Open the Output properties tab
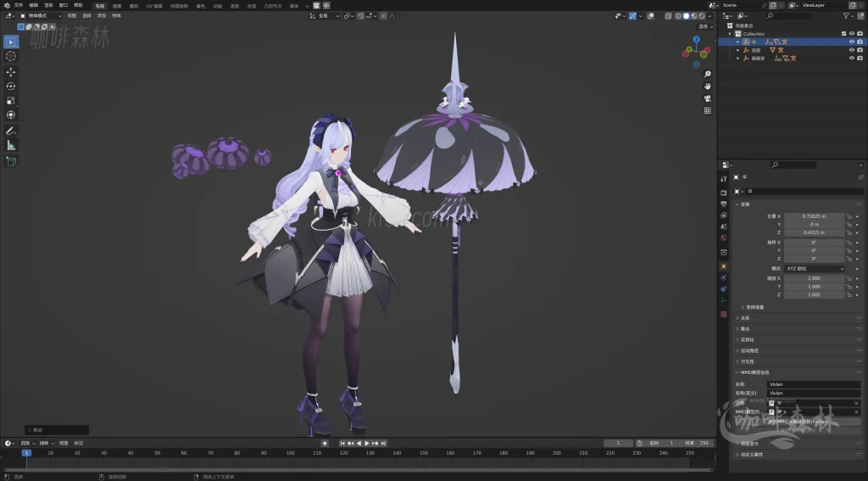 click(724, 204)
